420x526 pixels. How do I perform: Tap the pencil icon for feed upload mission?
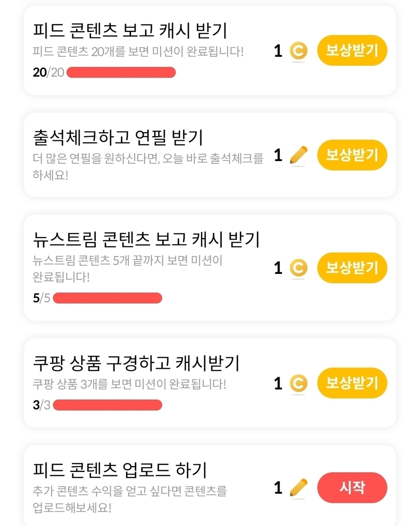[x=298, y=488]
